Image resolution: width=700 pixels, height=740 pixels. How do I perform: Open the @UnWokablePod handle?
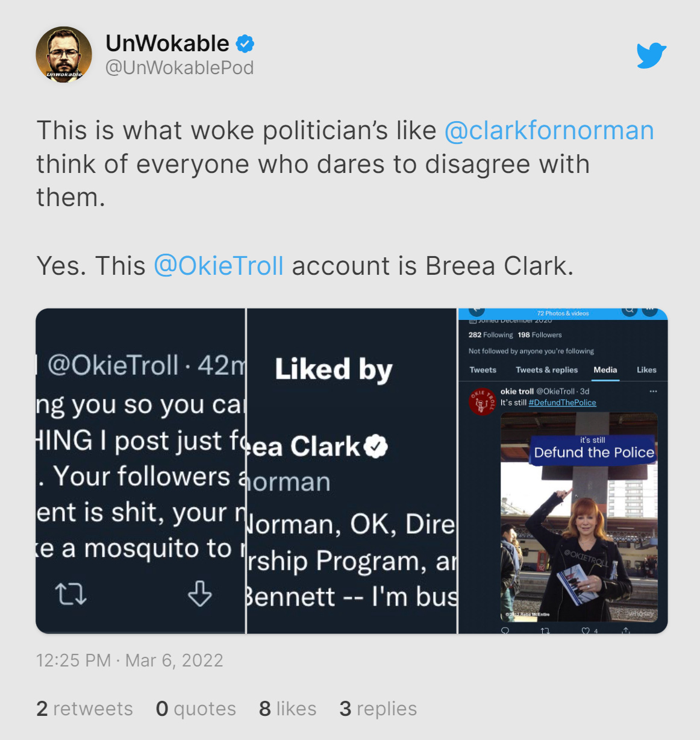[180, 67]
